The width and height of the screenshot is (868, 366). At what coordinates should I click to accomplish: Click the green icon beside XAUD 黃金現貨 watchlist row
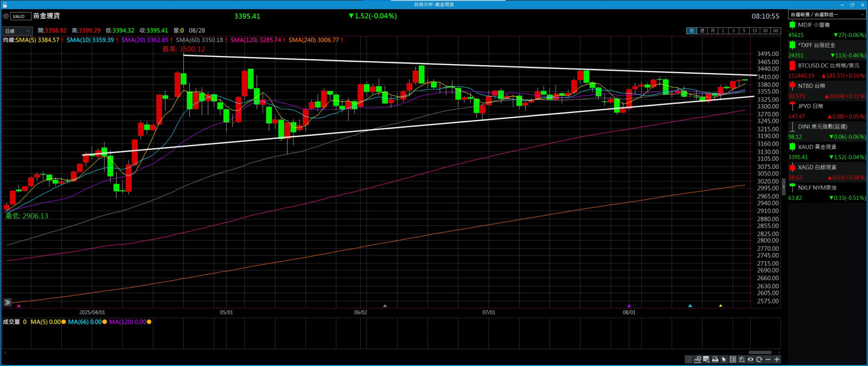click(x=792, y=147)
